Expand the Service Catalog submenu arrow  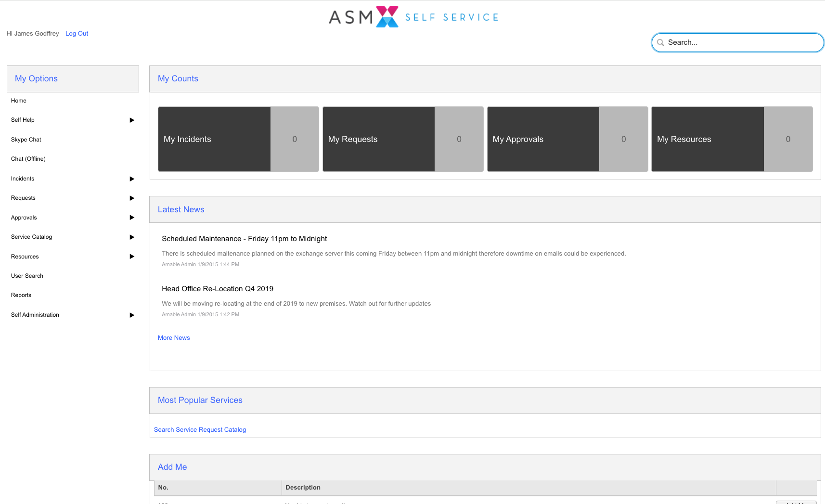tap(132, 237)
